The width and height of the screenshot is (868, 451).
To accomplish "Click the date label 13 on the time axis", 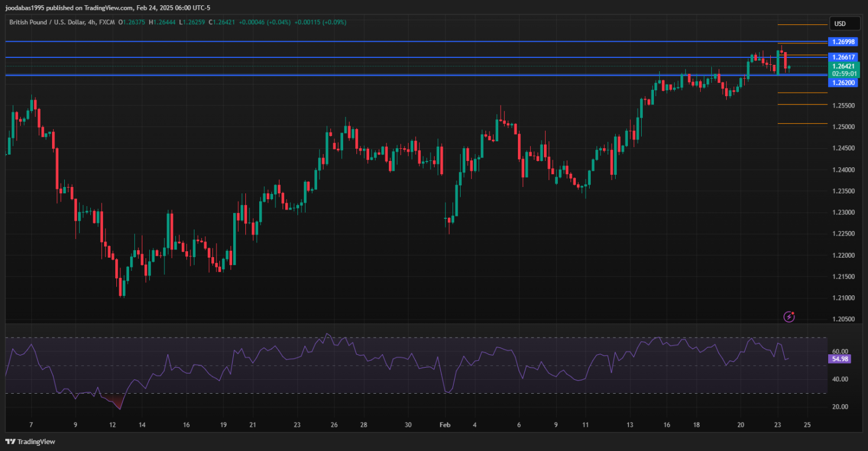I will (630, 425).
